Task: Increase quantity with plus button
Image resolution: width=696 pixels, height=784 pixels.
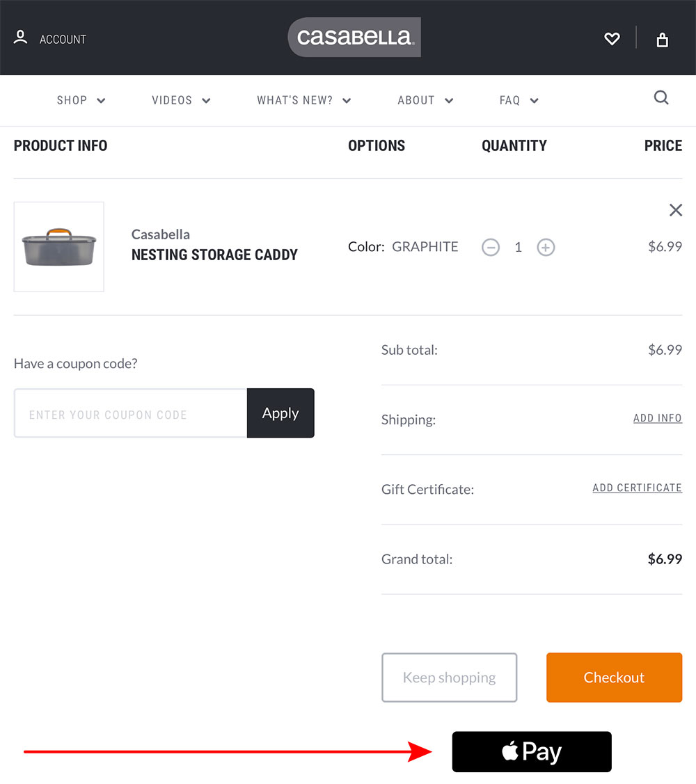Action: click(x=546, y=247)
